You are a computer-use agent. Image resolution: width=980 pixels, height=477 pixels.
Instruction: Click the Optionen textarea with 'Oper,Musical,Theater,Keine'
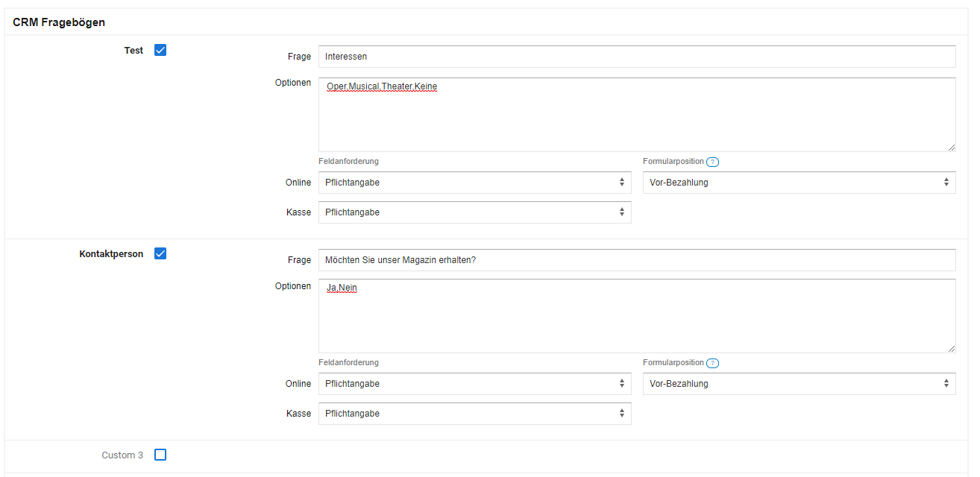tap(637, 116)
